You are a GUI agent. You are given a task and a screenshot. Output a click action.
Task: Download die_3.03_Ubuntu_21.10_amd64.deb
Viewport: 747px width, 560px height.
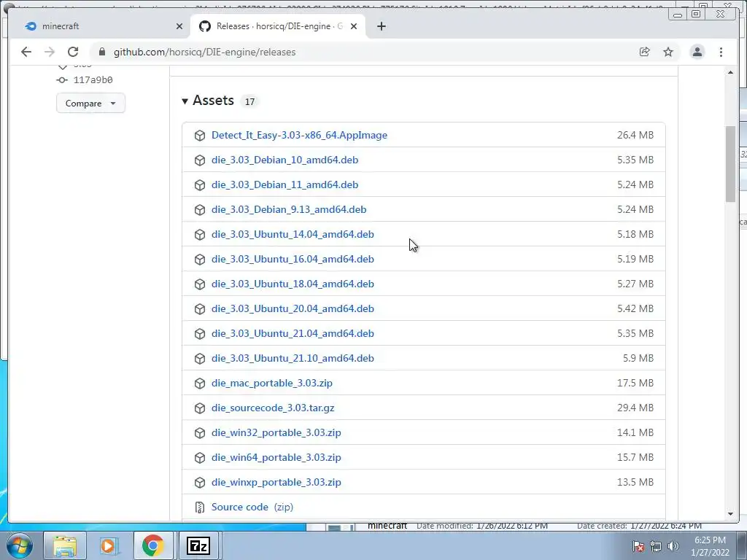coord(293,358)
